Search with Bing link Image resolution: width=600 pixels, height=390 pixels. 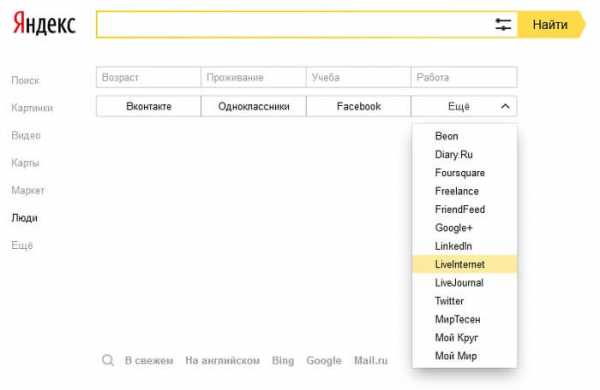tap(283, 361)
